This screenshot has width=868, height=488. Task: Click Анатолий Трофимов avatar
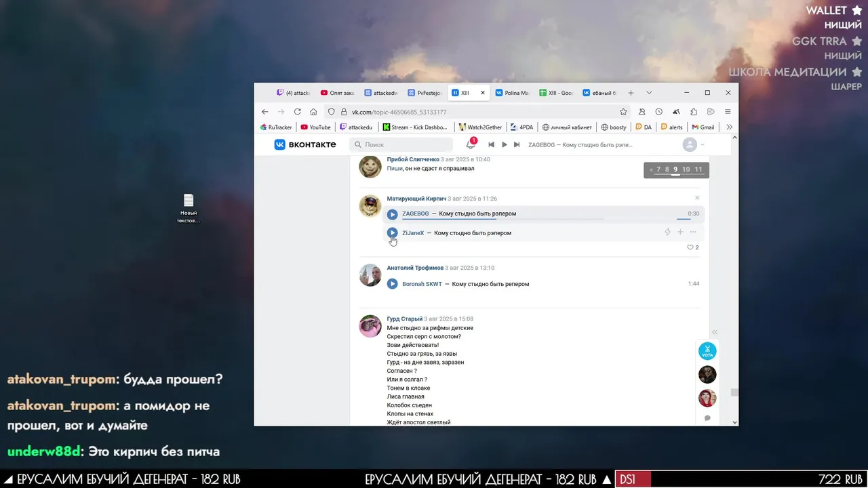pos(370,275)
